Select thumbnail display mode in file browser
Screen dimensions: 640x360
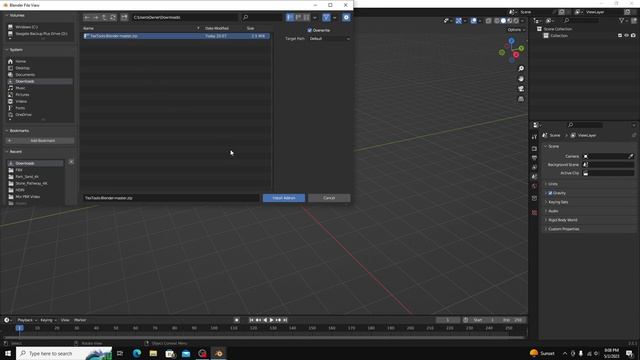(306, 18)
